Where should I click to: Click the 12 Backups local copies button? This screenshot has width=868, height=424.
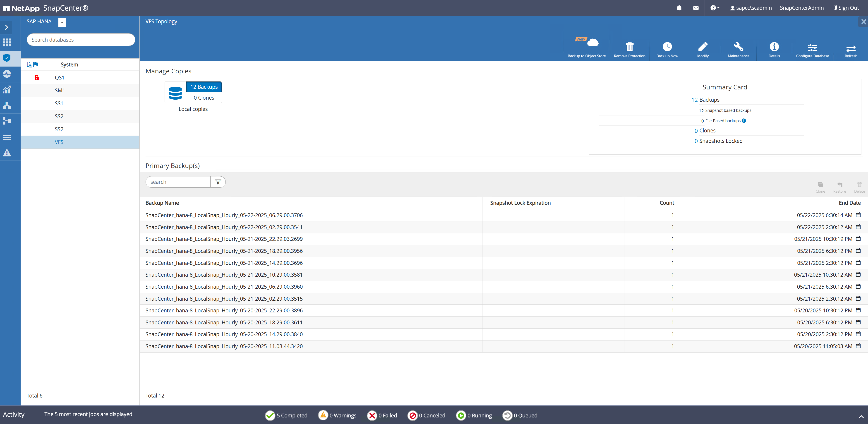coord(204,87)
